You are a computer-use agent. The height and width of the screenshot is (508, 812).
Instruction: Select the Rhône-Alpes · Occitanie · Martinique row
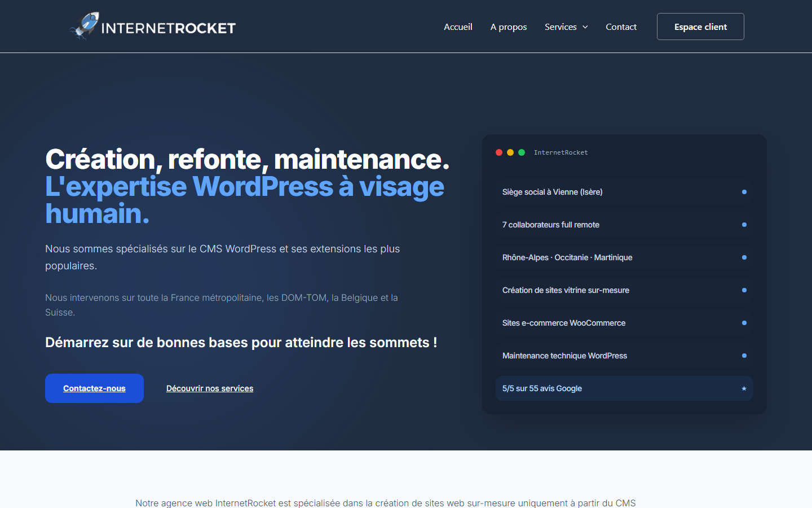coord(624,257)
